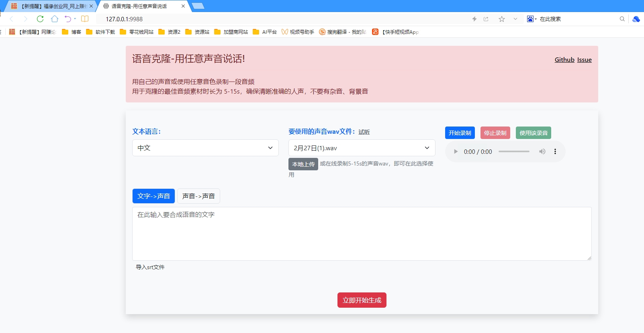Open the 软件下载 bookmark folder
644x333 pixels.
100,32
